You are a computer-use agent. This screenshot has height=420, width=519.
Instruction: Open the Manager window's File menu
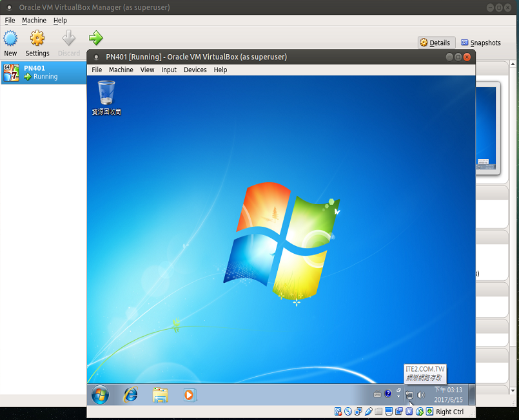[x=10, y=21]
